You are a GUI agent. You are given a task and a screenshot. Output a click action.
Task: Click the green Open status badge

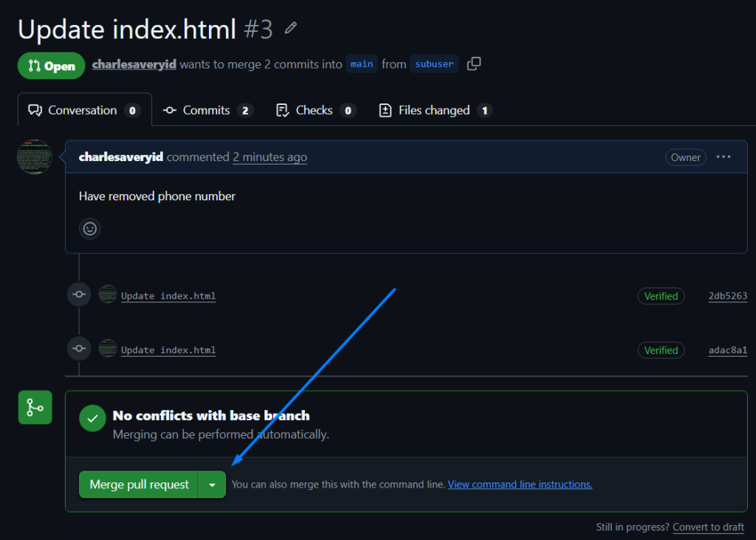point(52,66)
